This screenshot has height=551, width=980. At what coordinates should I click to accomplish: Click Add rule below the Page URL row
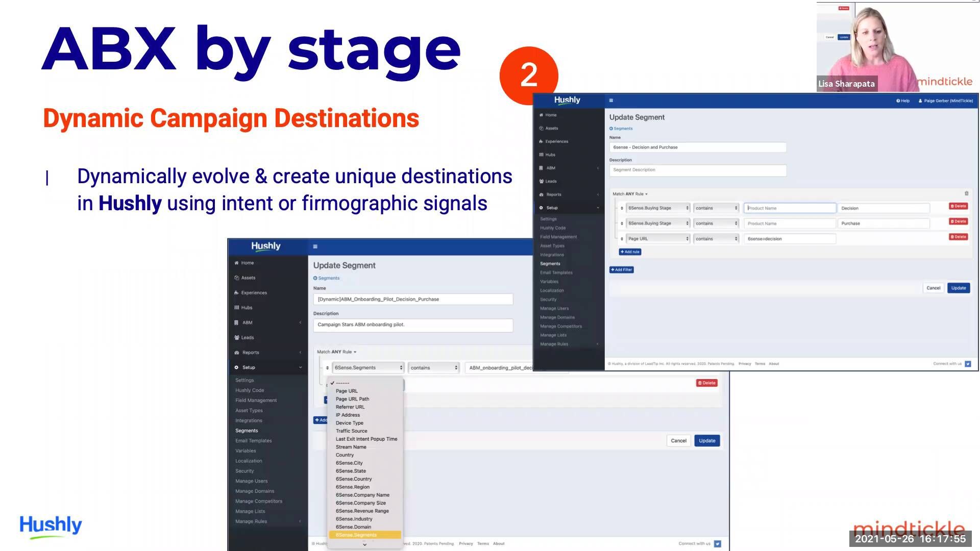coord(630,252)
